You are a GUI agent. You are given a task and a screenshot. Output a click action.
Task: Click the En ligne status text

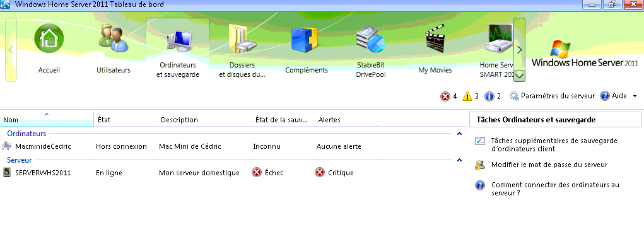(x=109, y=173)
